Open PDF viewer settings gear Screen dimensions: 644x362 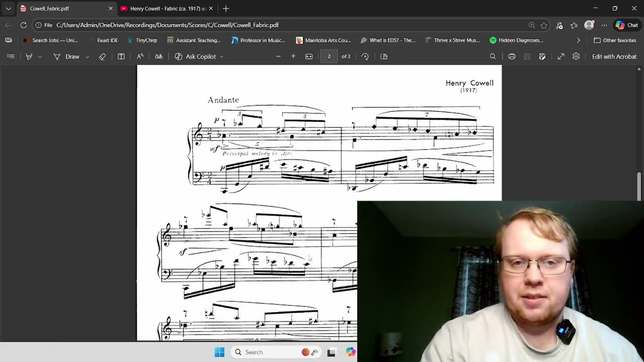click(576, 57)
